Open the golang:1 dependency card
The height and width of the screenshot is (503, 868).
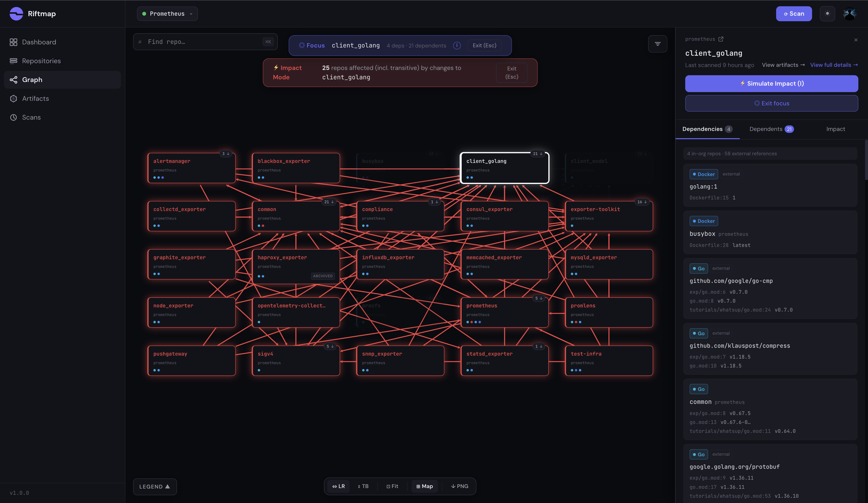[770, 185]
